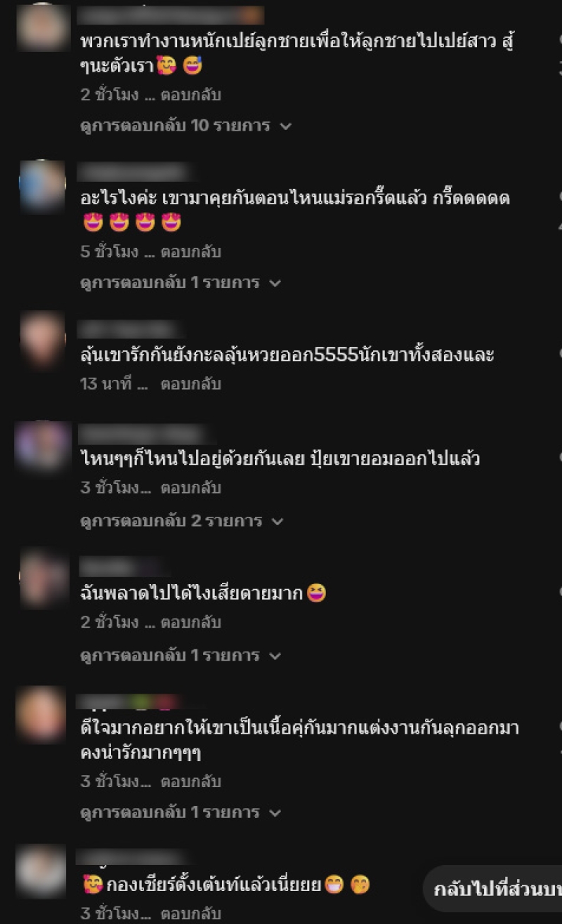Expand 1 reply under ฉันพลาดไปได้ไง comment

pyautogui.click(x=181, y=656)
